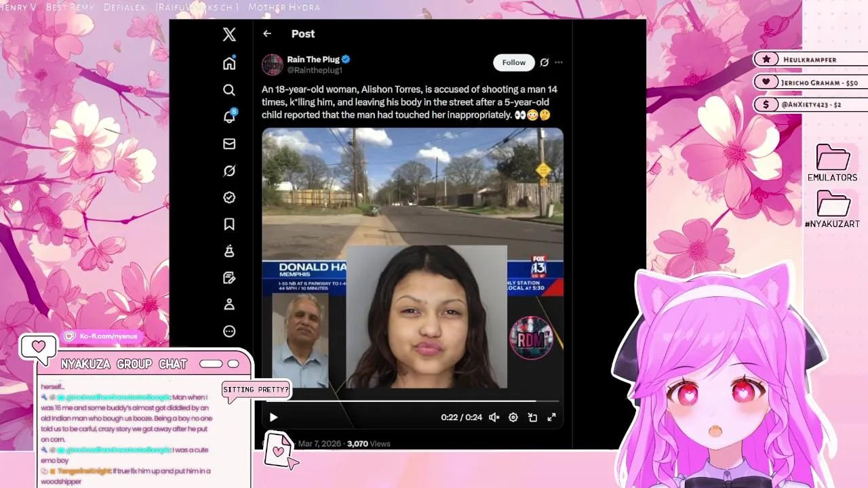Open the EMULATORS folder
The image size is (868, 488).
coord(832,163)
